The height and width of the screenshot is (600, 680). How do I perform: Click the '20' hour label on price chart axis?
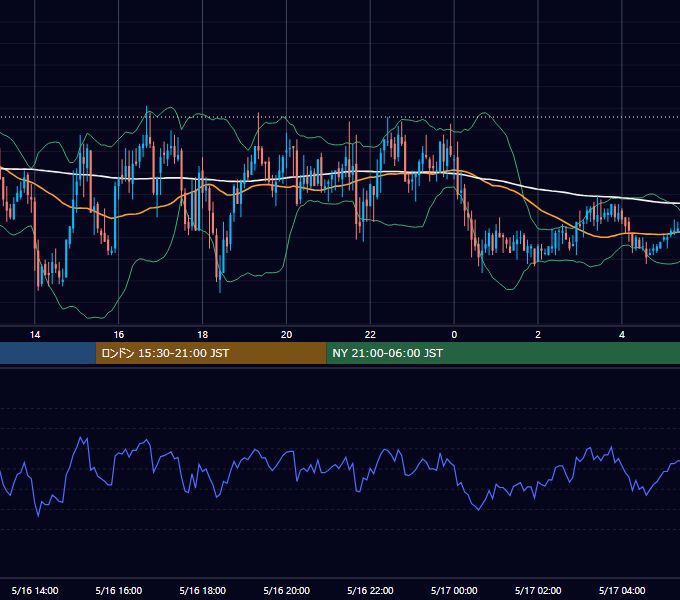pyautogui.click(x=286, y=335)
